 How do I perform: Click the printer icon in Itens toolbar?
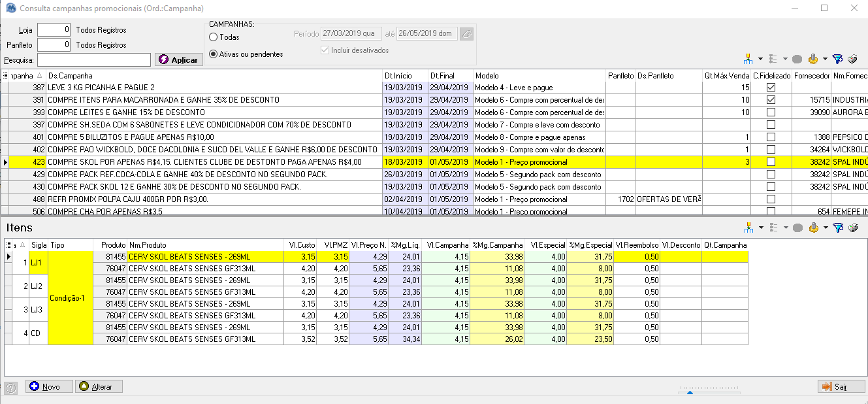[852, 227]
